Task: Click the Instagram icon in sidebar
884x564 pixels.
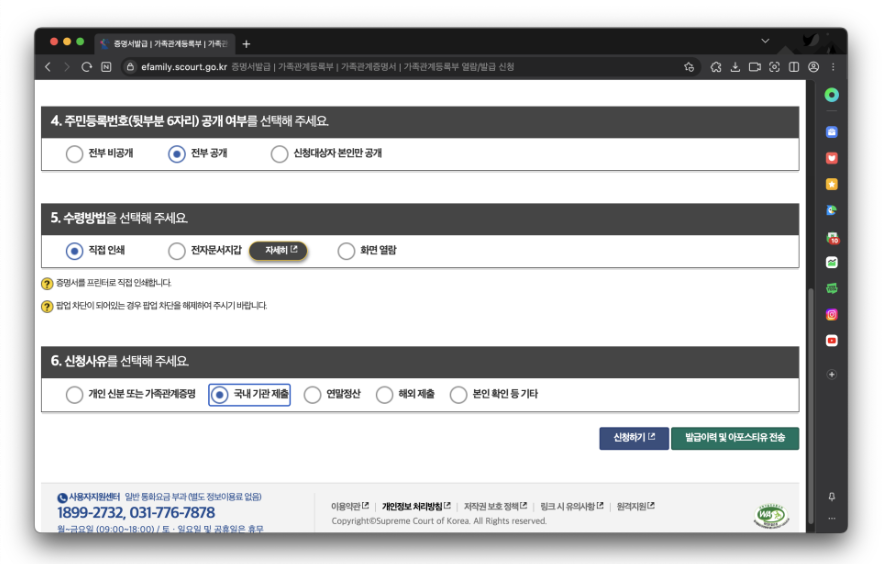Action: [x=831, y=314]
